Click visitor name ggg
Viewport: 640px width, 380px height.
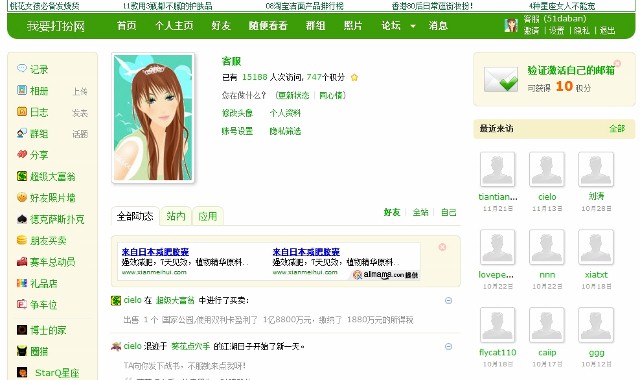pyautogui.click(x=596, y=352)
